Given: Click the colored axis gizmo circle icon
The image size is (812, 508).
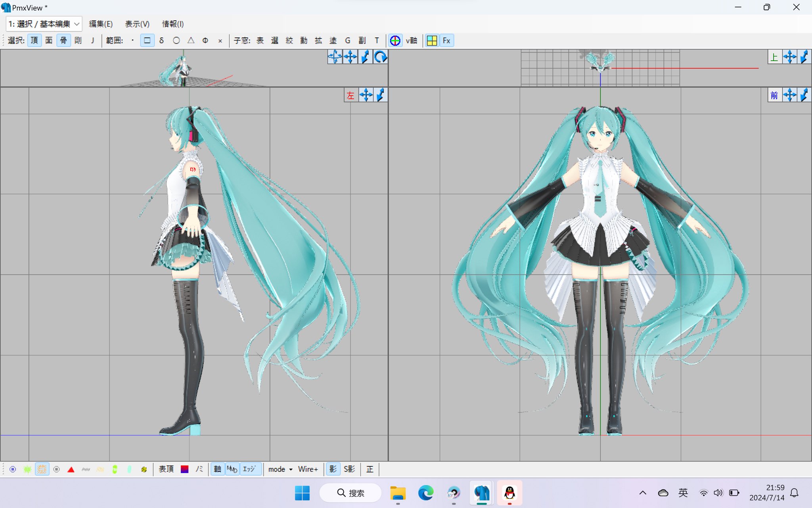Looking at the screenshot, I should click(395, 40).
